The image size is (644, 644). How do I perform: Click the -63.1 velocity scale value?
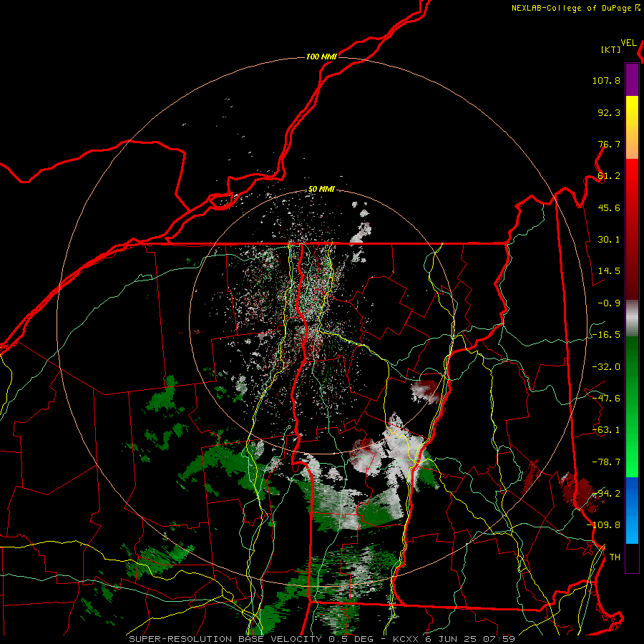[x=606, y=430]
